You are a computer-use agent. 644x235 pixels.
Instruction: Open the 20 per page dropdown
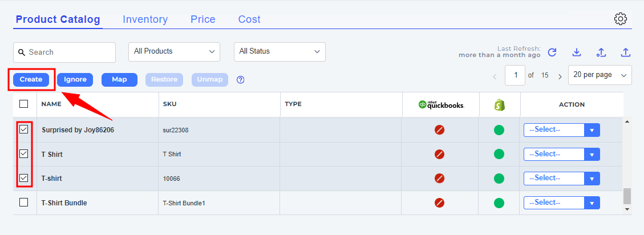coord(600,75)
